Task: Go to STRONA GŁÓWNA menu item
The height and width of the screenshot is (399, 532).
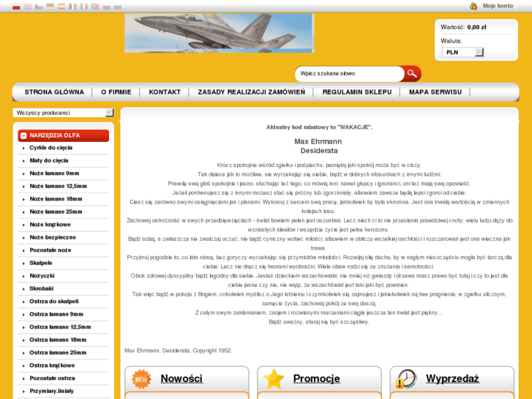Action: [x=54, y=92]
